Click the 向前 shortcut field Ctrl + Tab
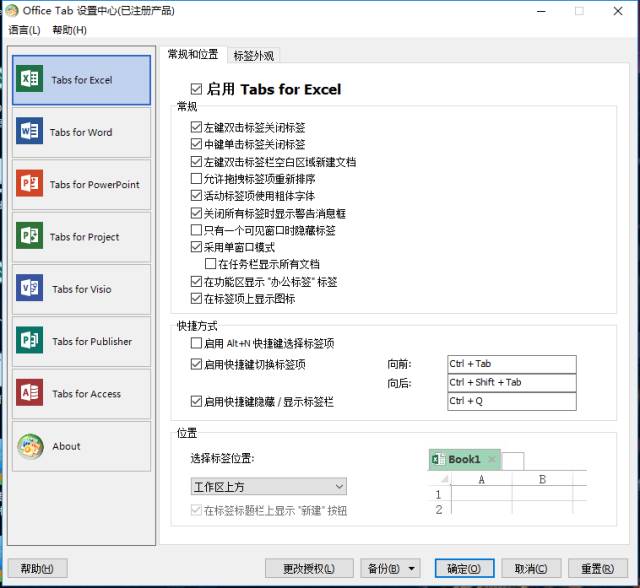Viewport: 640px width, 588px height. click(512, 364)
